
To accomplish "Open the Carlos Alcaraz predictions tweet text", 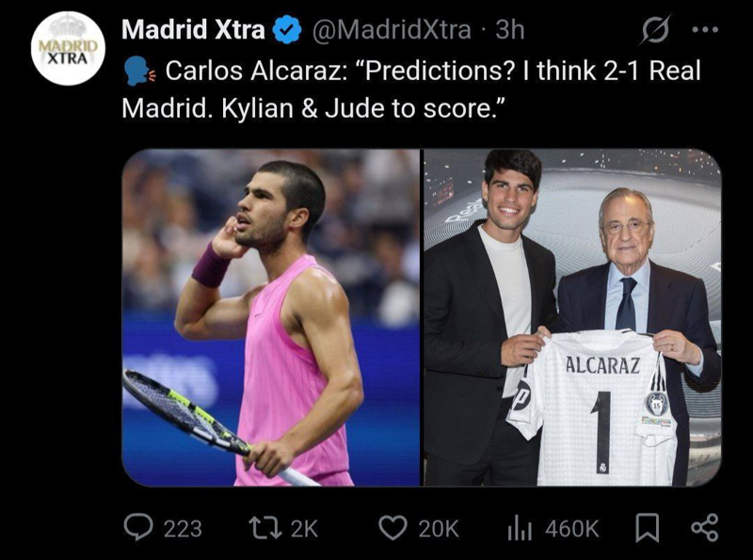I will point(411,89).
